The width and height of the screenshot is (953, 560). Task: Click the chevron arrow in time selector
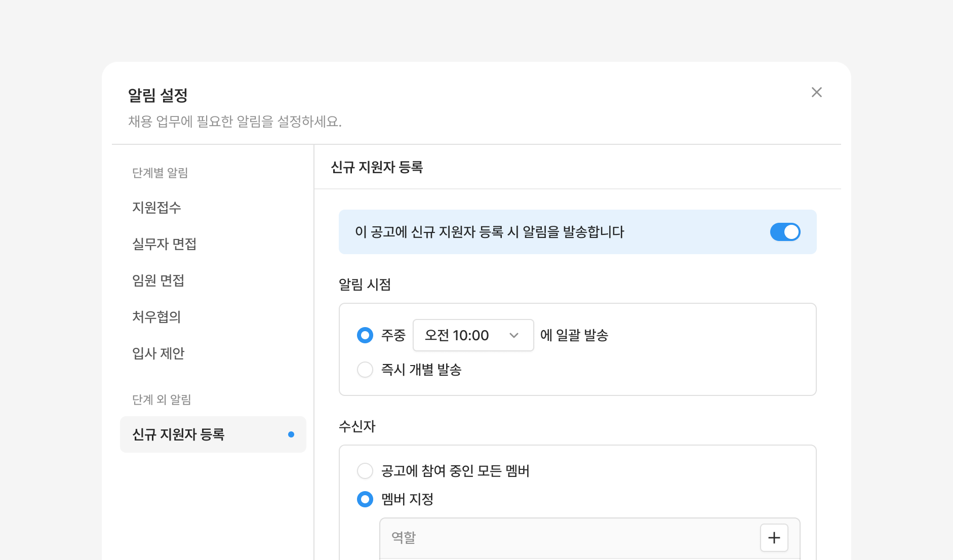(x=514, y=335)
